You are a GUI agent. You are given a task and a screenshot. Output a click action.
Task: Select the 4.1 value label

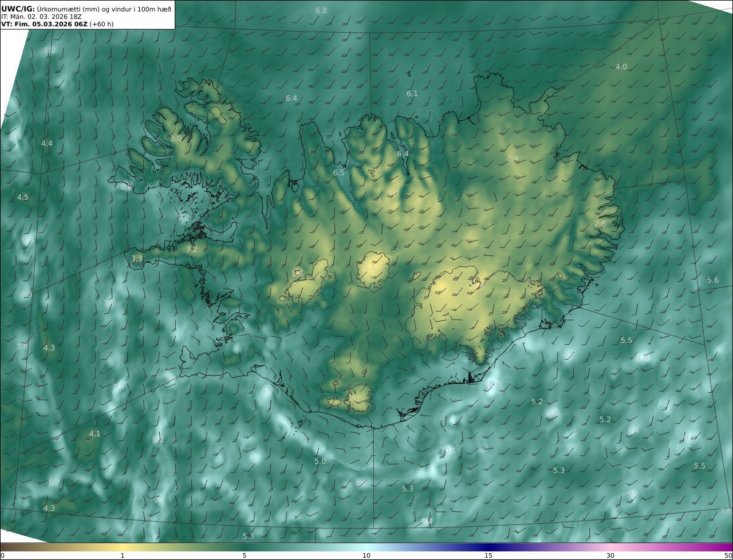point(95,433)
